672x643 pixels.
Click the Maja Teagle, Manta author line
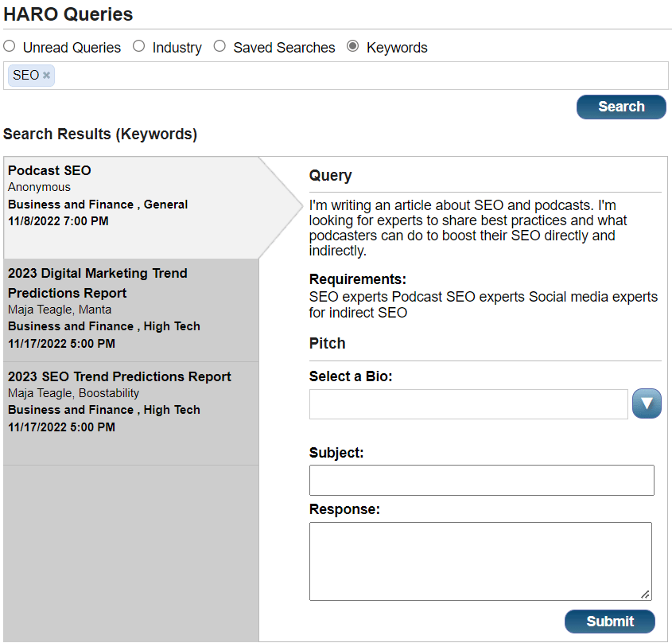tap(60, 310)
